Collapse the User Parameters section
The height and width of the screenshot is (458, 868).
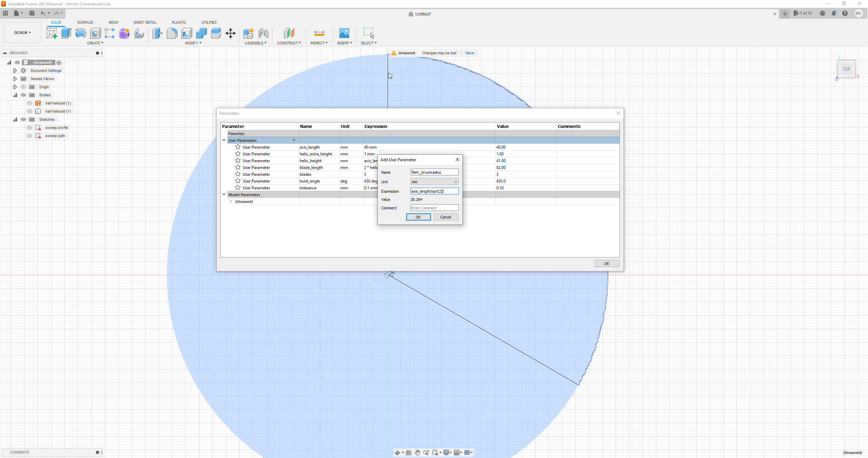pyautogui.click(x=224, y=140)
